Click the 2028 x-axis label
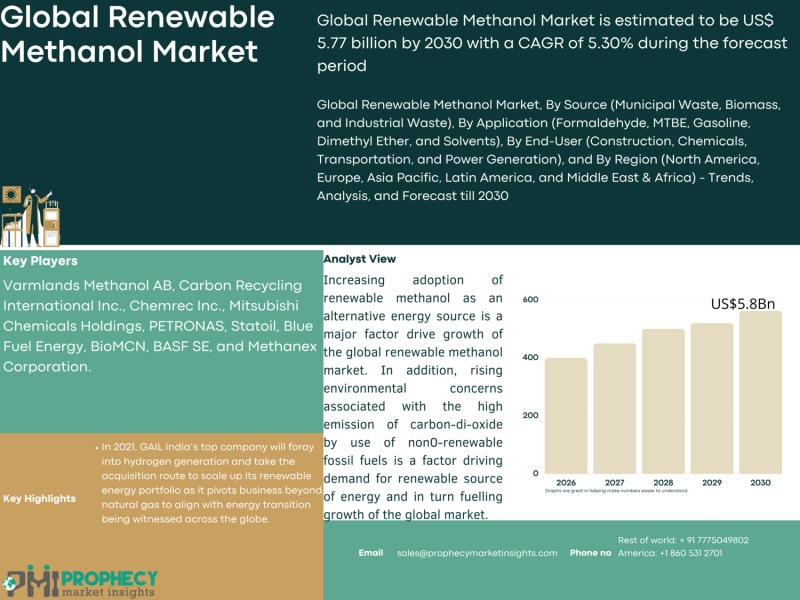Screen dimensions: 800x600 pyautogui.click(x=663, y=482)
